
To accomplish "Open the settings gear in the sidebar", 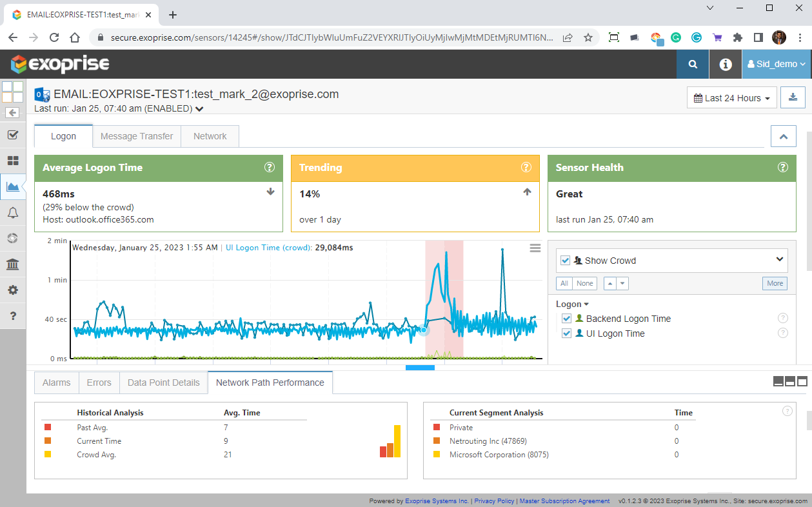I will [12, 290].
